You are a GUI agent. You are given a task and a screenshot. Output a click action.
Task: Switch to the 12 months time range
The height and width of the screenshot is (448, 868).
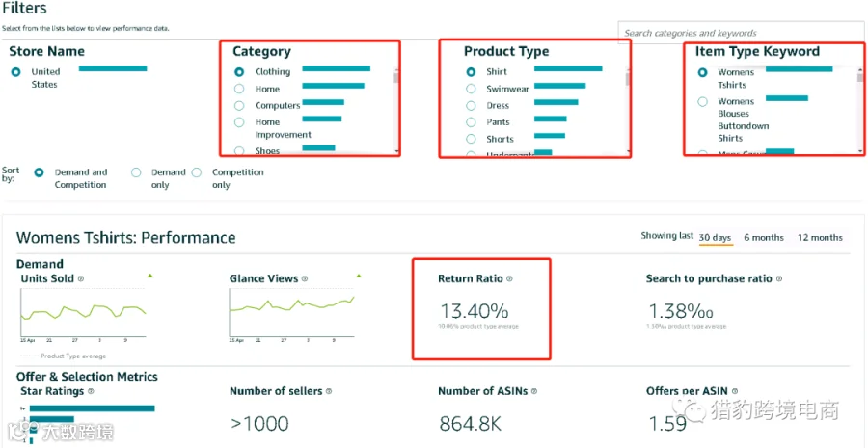pos(820,237)
